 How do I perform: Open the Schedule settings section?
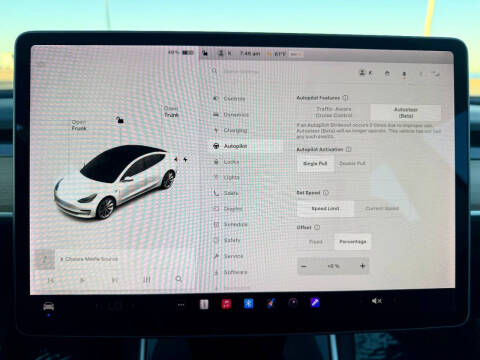click(230, 224)
